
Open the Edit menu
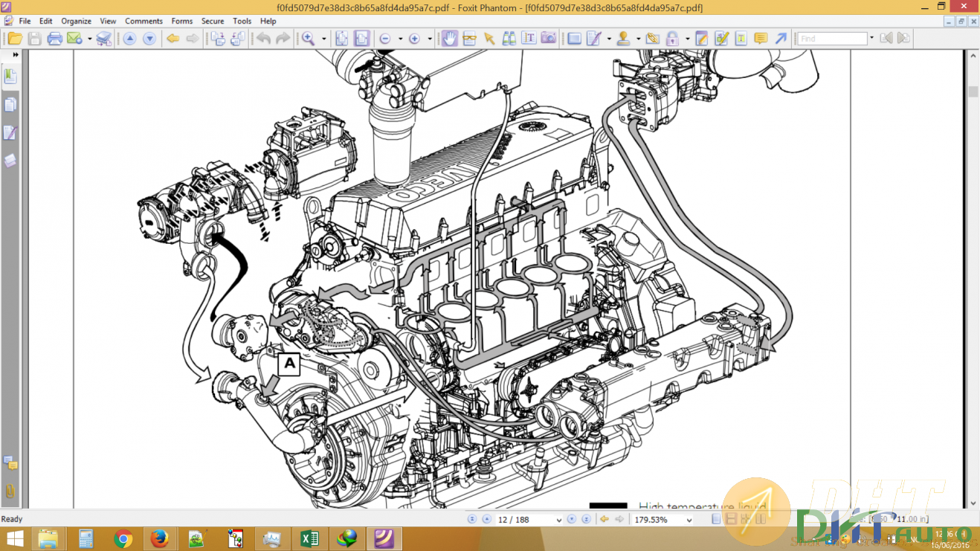tap(46, 21)
